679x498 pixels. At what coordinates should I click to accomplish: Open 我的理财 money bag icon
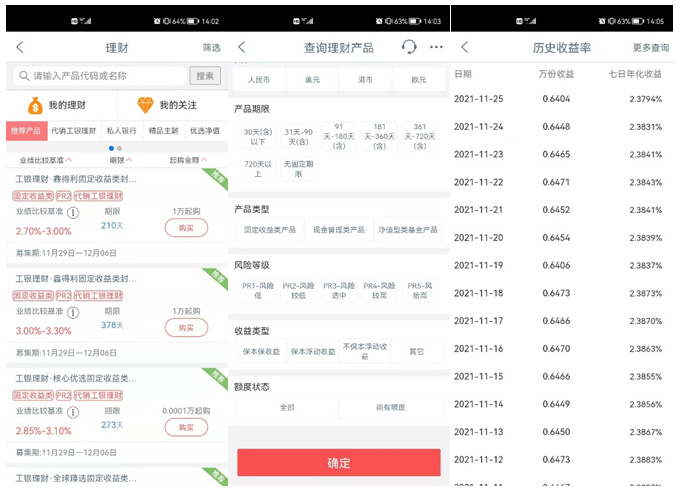tap(36, 105)
